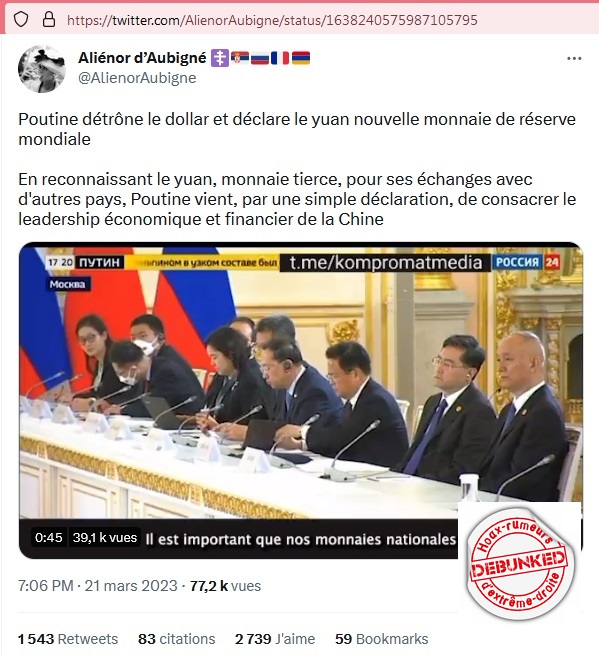
Task: Open Aliénor d'Aubigné profile avatar
Action: pyautogui.click(x=42, y=69)
